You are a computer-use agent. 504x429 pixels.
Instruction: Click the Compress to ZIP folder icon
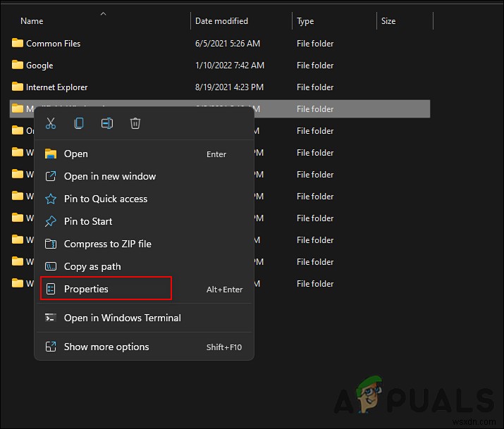coord(51,244)
